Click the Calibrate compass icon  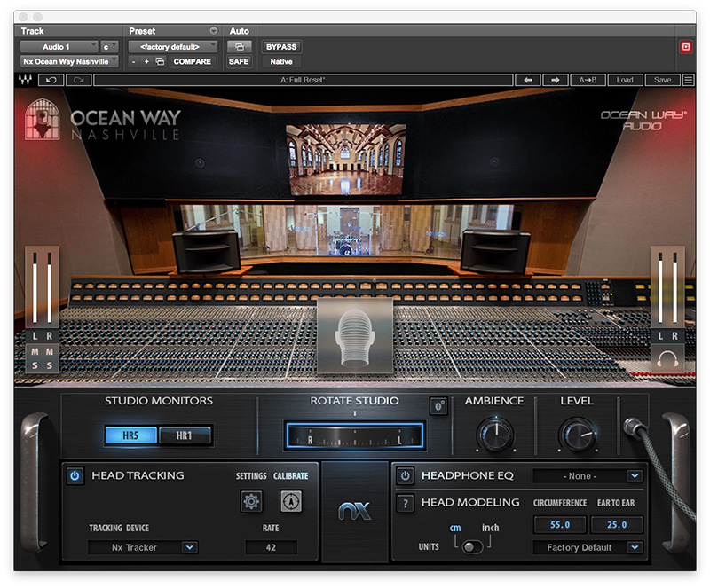[x=291, y=500]
